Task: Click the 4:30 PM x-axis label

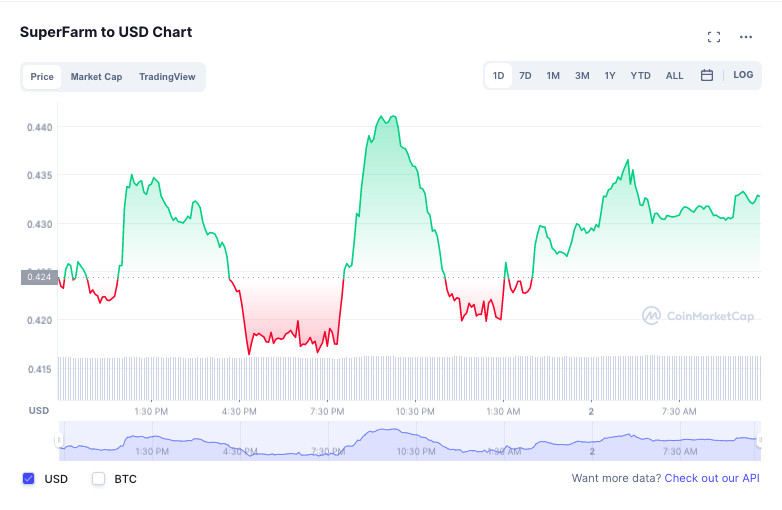Action: click(239, 412)
